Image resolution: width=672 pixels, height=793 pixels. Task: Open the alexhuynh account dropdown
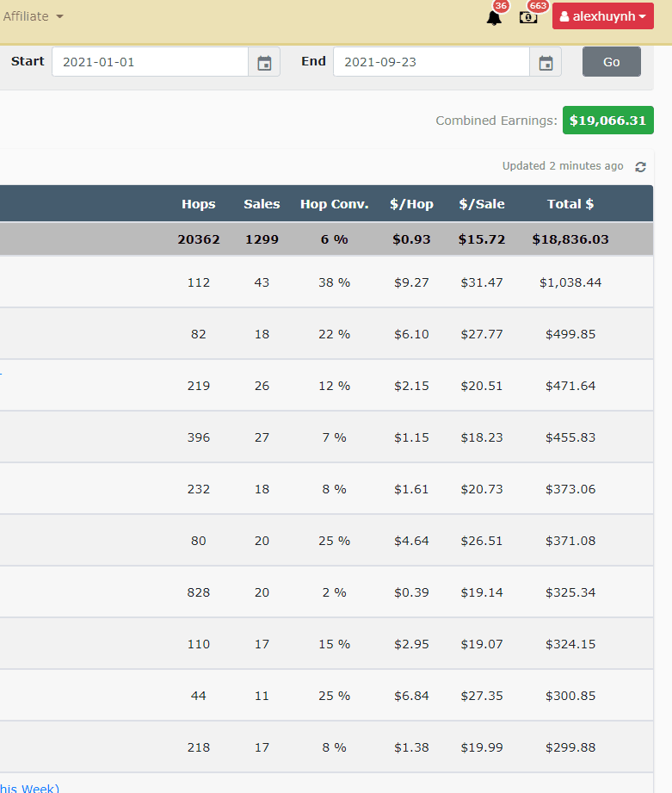coord(603,16)
